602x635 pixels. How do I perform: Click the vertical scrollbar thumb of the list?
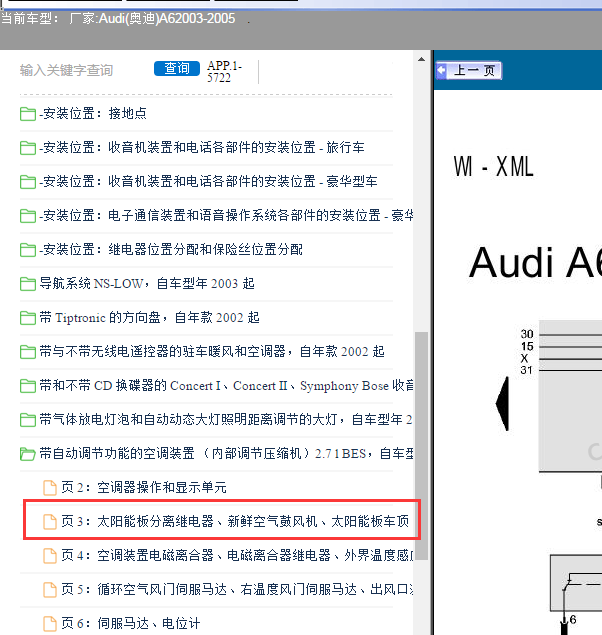click(x=421, y=445)
